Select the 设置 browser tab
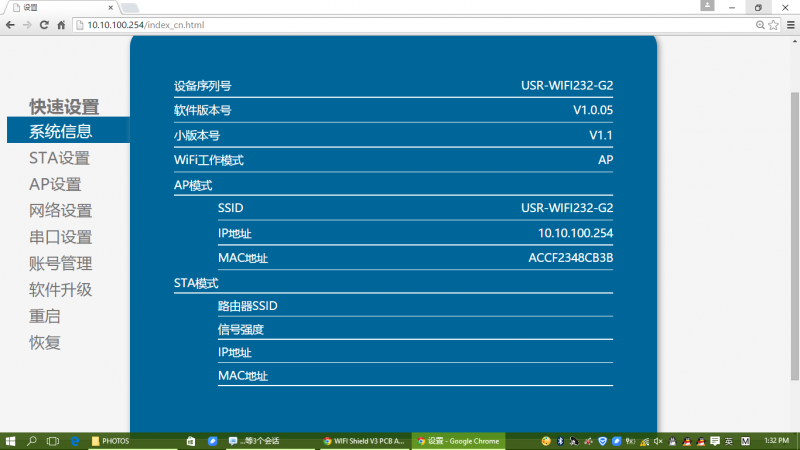The height and width of the screenshot is (450, 800). [x=61, y=8]
